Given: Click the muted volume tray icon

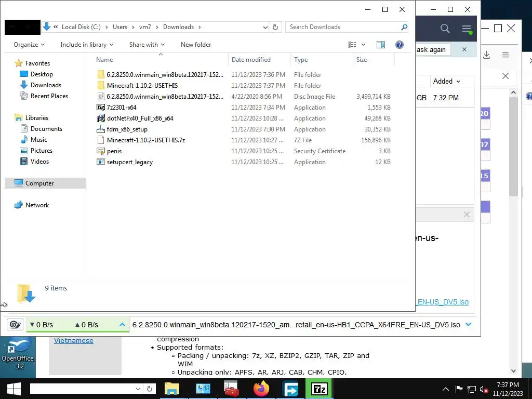Looking at the screenshot, I should pos(484,389).
